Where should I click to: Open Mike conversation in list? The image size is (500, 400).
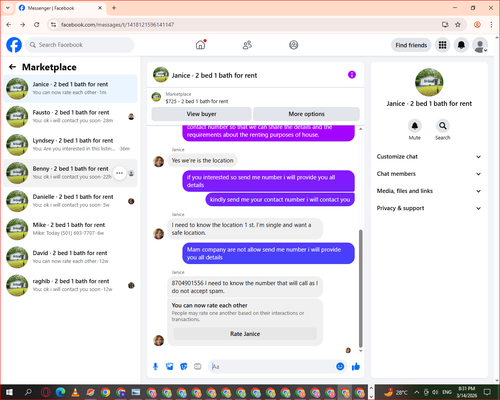click(x=70, y=229)
